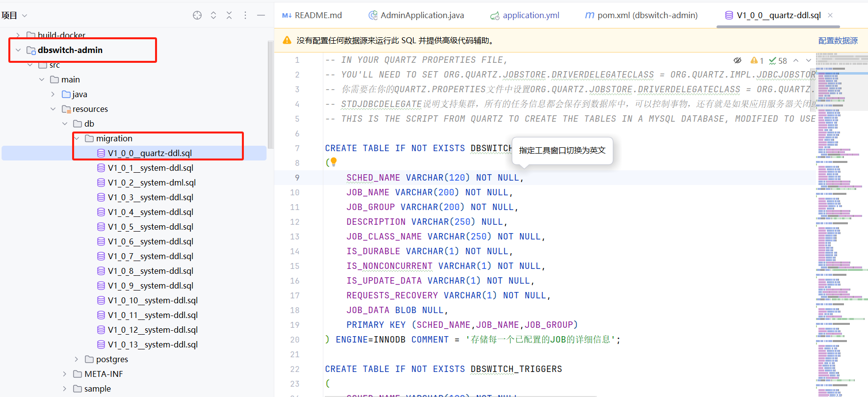Collapse the migration folder
The image size is (868, 397).
click(x=77, y=138)
